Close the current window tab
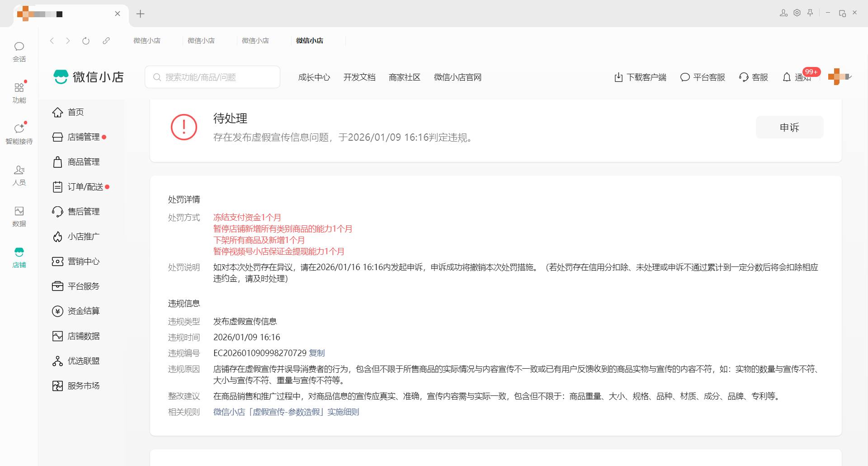Viewport: 868px width, 466px height. [118, 14]
